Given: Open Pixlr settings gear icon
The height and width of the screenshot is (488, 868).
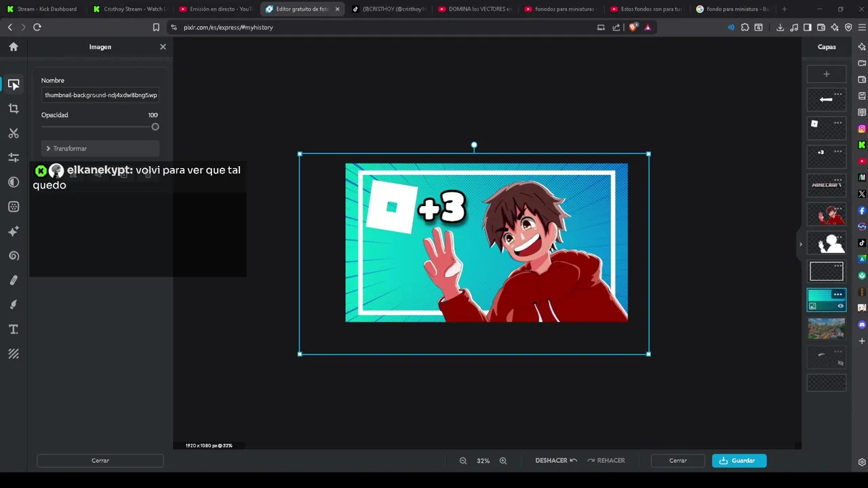Looking at the screenshot, I should (x=862, y=462).
